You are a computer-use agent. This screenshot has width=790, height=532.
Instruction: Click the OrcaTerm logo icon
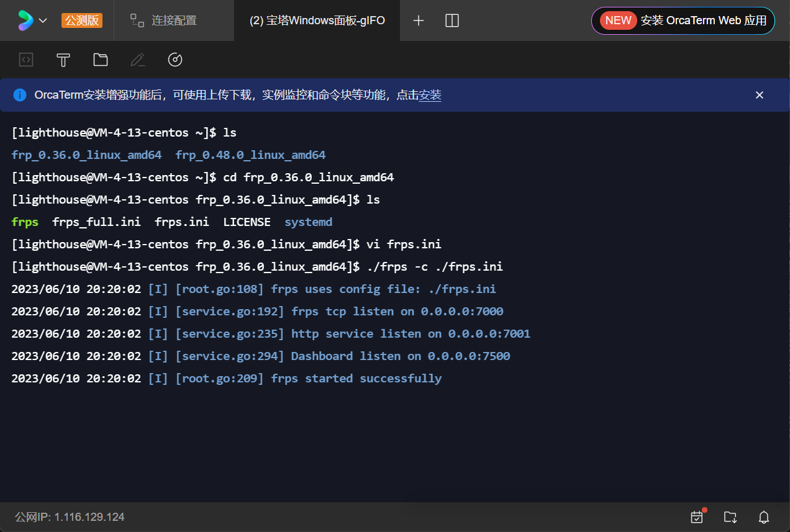[x=25, y=20]
